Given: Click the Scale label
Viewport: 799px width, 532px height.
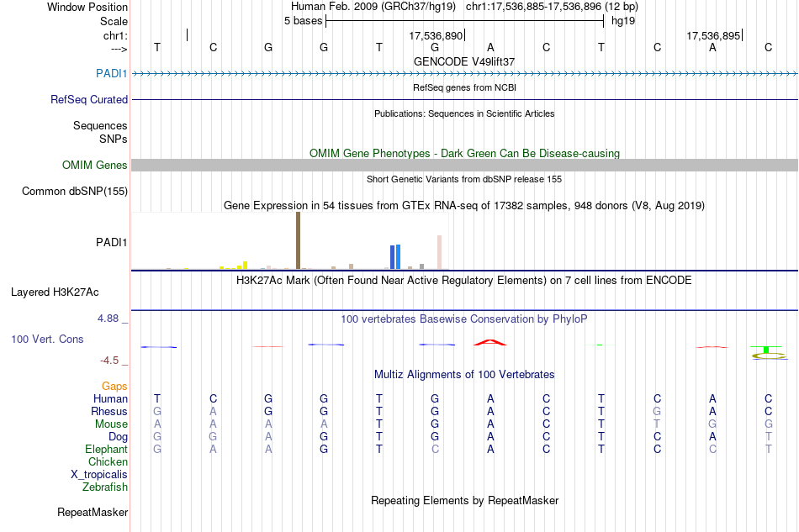Looking at the screenshot, I should click(114, 21).
